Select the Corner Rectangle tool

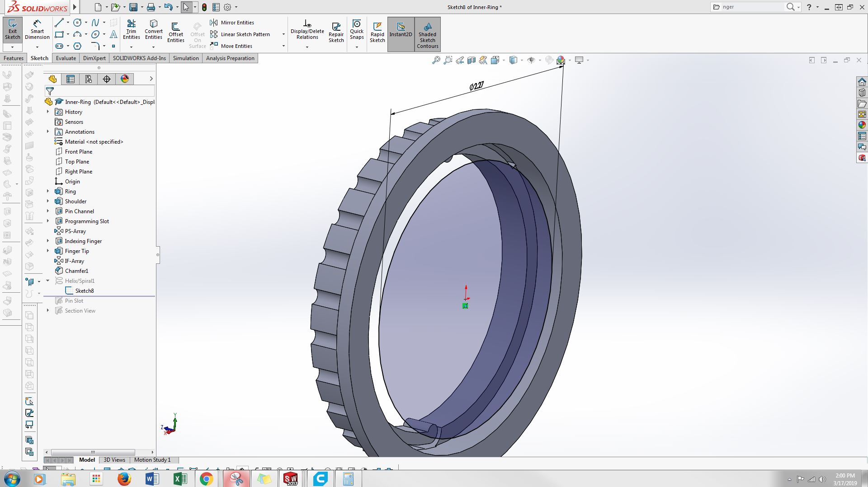coord(59,34)
